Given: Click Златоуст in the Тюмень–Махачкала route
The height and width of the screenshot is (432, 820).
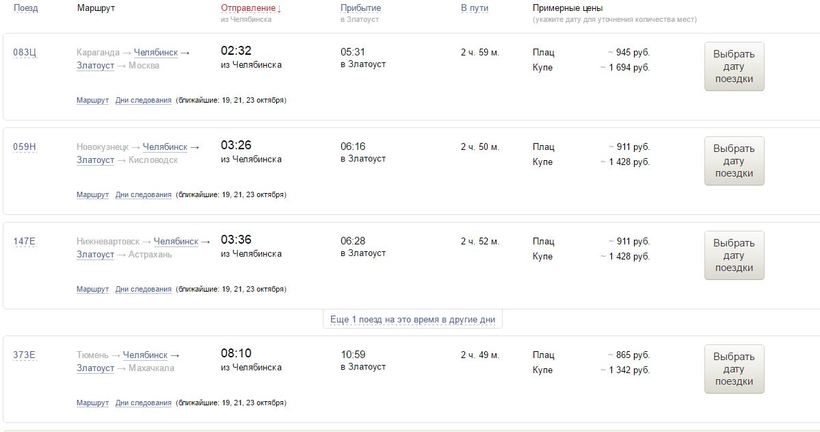Looking at the screenshot, I should point(95,367).
